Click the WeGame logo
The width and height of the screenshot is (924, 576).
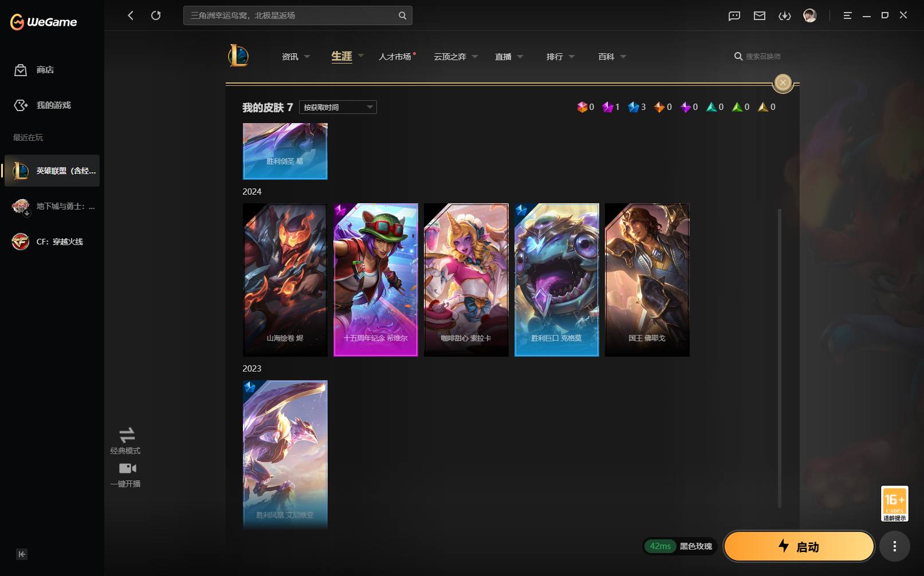click(44, 22)
